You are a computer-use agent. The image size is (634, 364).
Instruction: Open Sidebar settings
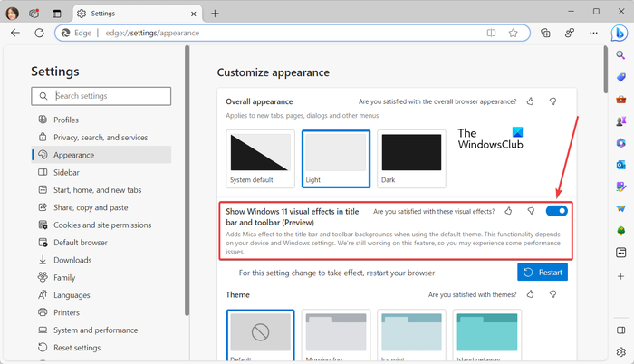click(x=101, y=172)
